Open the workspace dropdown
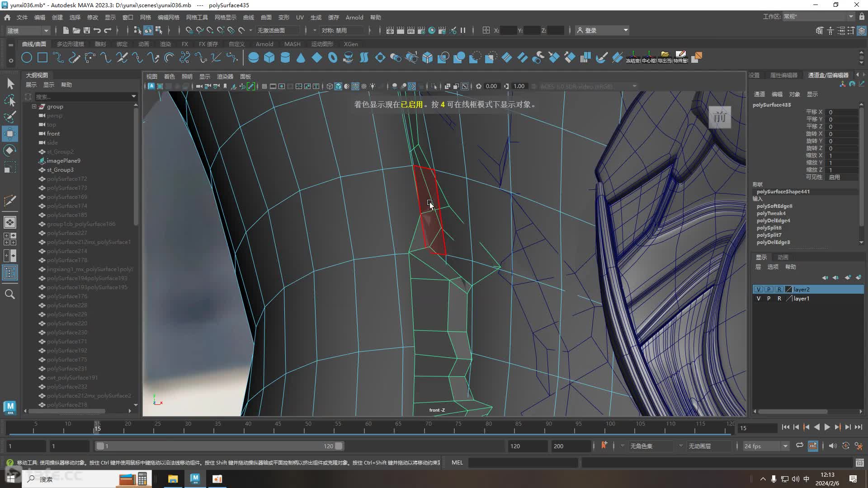This screenshot has height=488, width=868. [818, 16]
